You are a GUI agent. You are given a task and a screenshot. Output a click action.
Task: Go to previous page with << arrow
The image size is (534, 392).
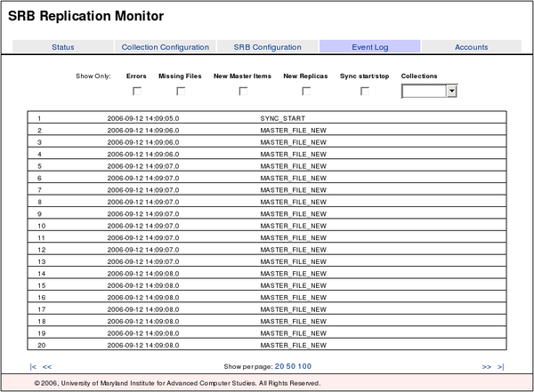coord(47,366)
